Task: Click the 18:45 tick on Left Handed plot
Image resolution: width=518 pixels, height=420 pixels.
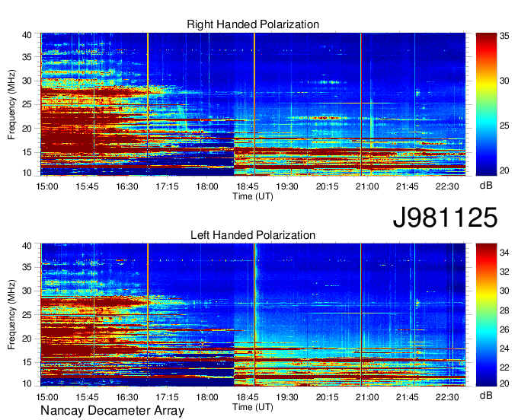Action: [x=247, y=397]
